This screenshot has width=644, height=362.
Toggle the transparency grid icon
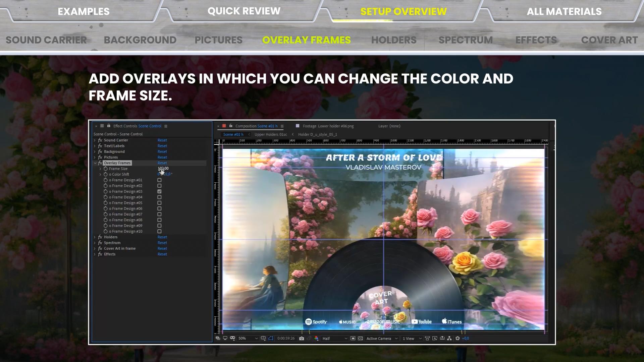click(360, 339)
